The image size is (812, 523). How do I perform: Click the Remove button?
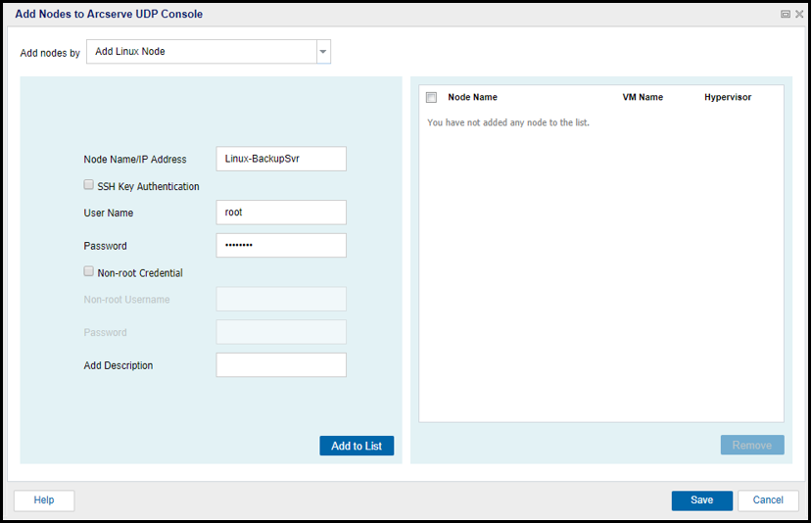[x=752, y=446]
